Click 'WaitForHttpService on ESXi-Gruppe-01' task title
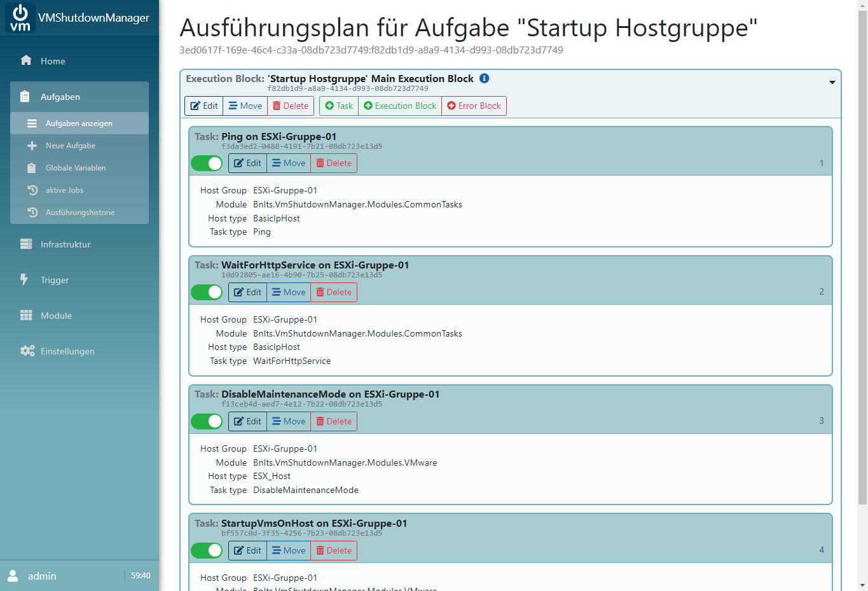868x591 pixels. 315,265
